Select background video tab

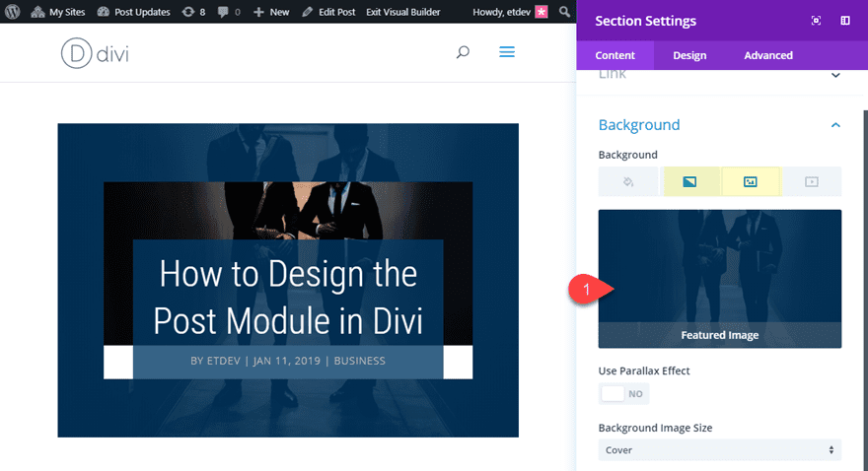[x=812, y=181]
